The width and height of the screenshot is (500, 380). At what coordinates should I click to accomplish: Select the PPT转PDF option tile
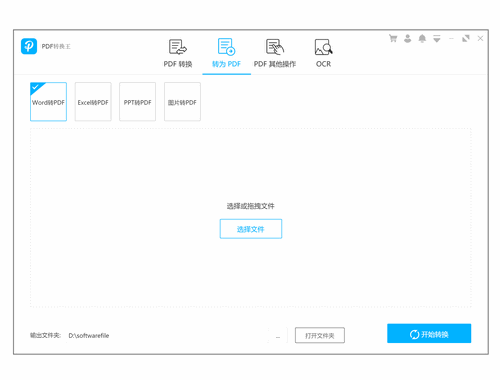pos(137,102)
